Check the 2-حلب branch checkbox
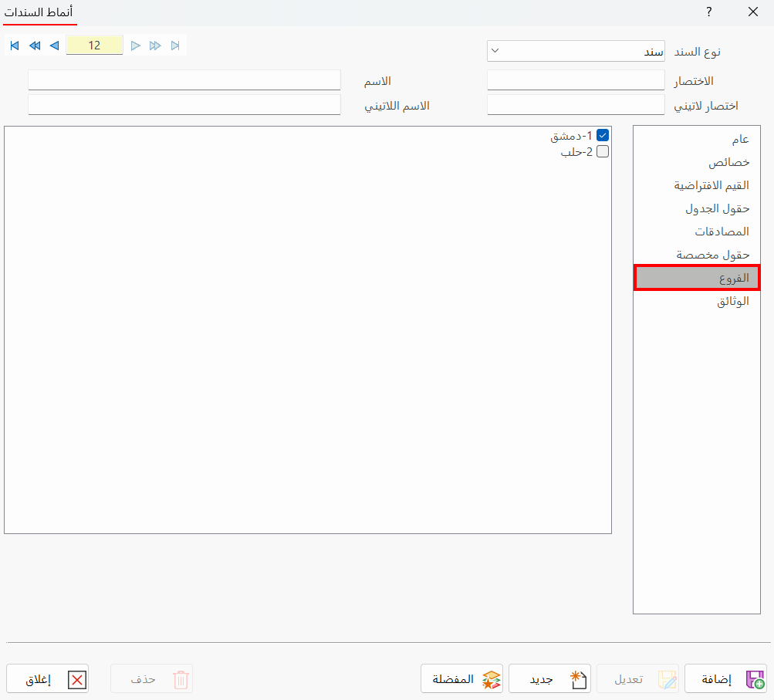The height and width of the screenshot is (700, 774). tap(602, 151)
